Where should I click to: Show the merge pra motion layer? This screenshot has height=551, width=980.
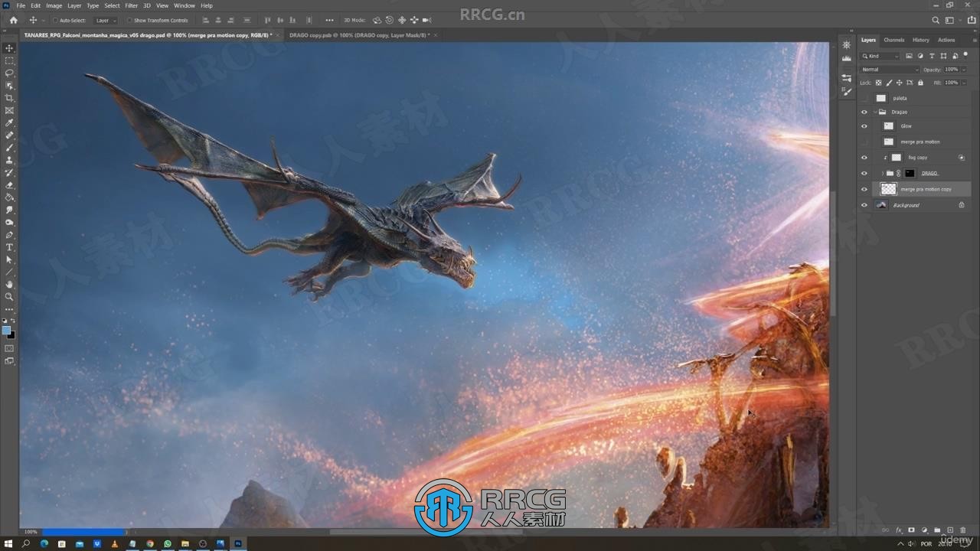pos(864,142)
